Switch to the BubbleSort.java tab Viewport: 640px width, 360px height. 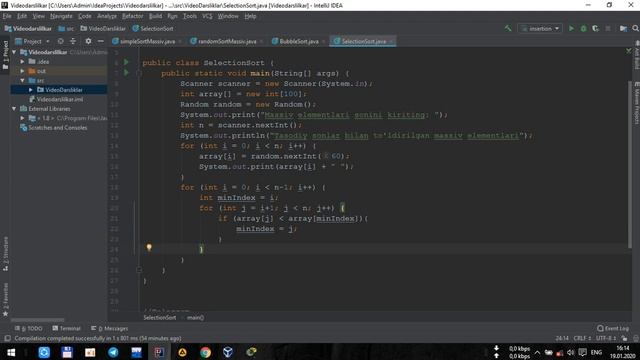pyautogui.click(x=299, y=41)
